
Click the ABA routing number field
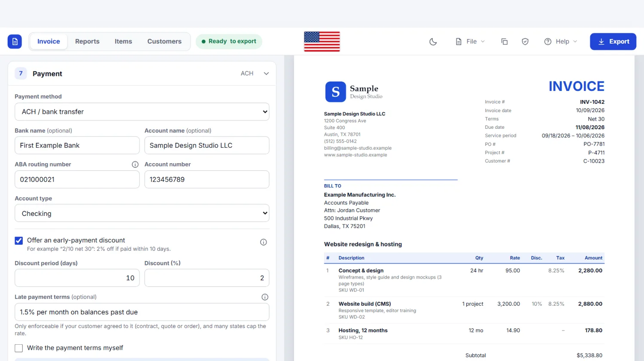coord(77,179)
